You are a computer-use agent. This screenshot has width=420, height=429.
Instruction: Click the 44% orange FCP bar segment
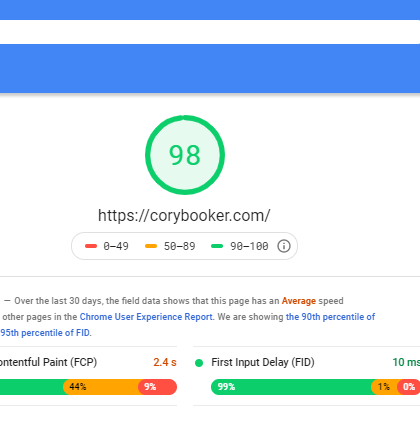(101, 387)
